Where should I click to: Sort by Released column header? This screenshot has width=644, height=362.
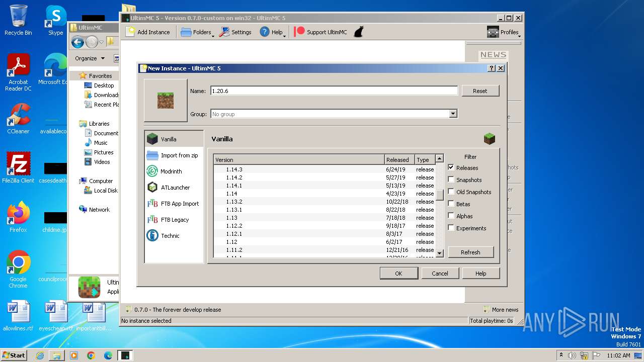[399, 160]
